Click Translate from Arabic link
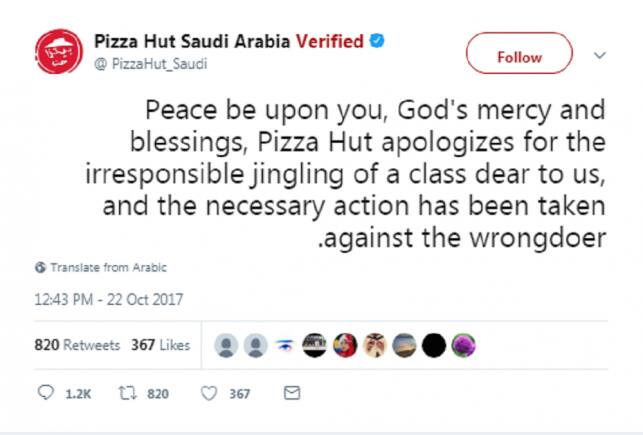 [108, 268]
